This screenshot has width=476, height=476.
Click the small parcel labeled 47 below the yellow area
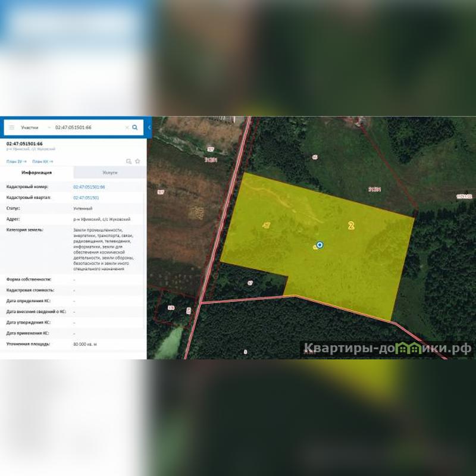pos(250,283)
